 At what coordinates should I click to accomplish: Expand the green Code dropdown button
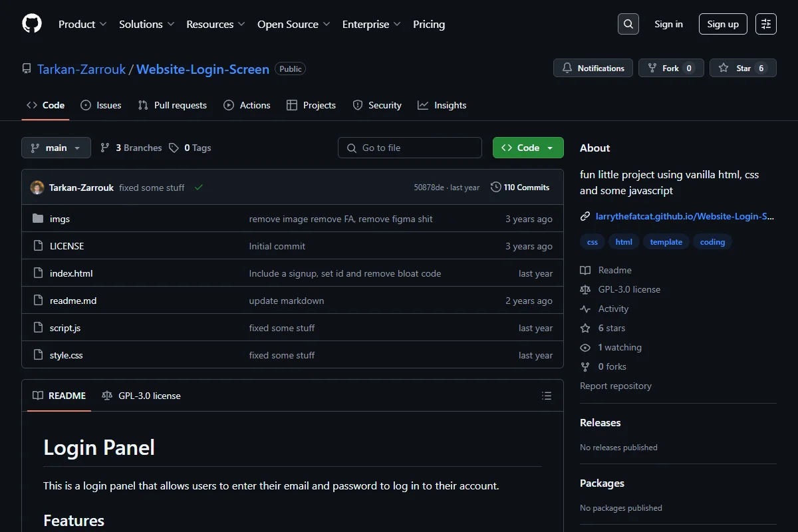(528, 148)
